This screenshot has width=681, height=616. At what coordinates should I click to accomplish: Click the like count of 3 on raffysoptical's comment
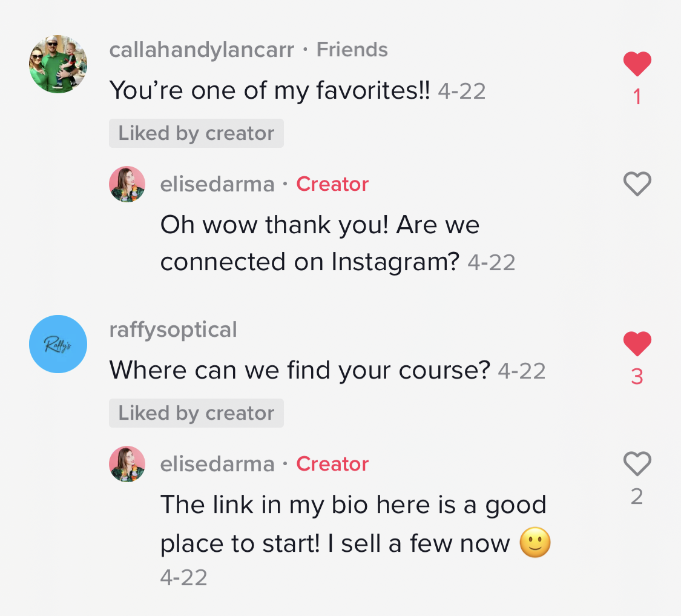[637, 377]
